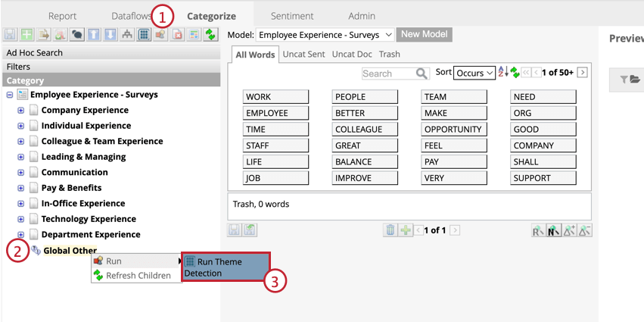Click the green refresh arrows in category toolbar
The height and width of the screenshot is (322, 644).
click(210, 35)
